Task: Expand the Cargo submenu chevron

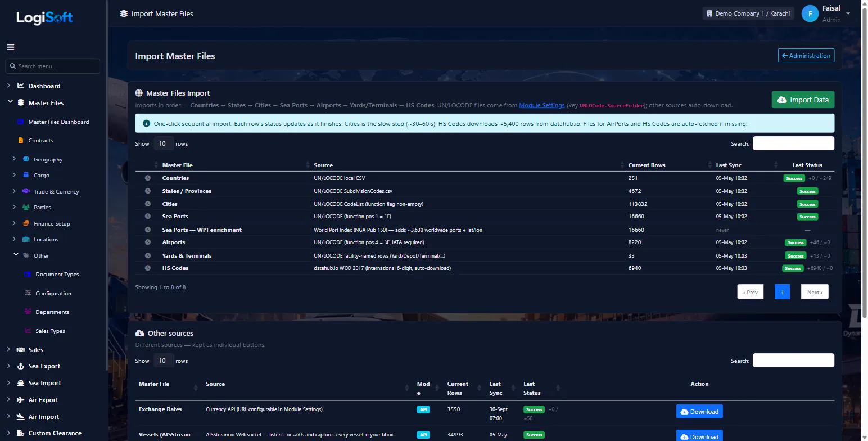Action: coord(15,175)
